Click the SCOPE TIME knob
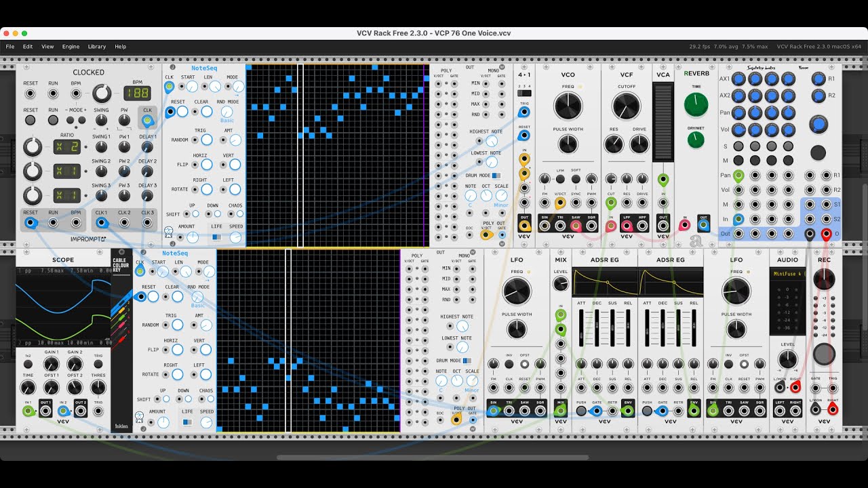The image size is (868, 488). pyautogui.click(x=28, y=387)
